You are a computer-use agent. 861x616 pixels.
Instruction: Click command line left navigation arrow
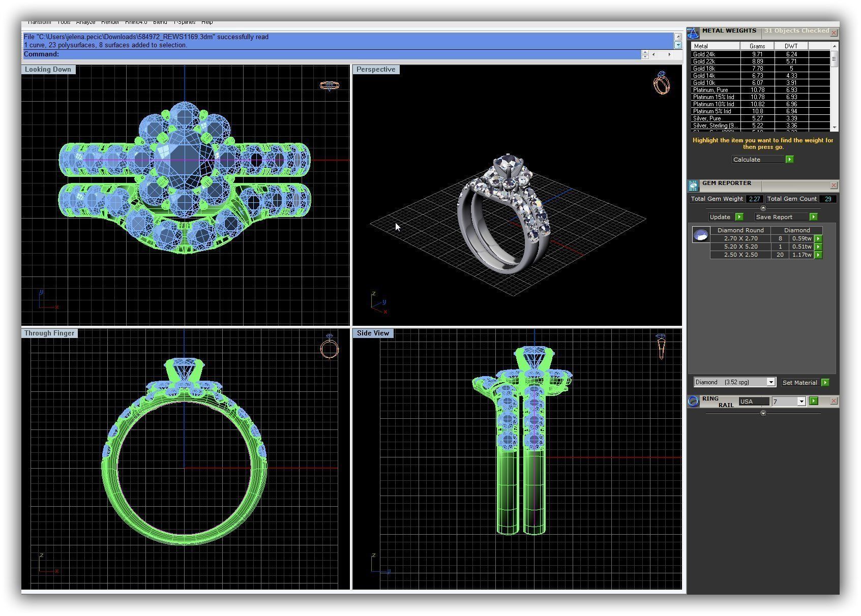(x=654, y=54)
